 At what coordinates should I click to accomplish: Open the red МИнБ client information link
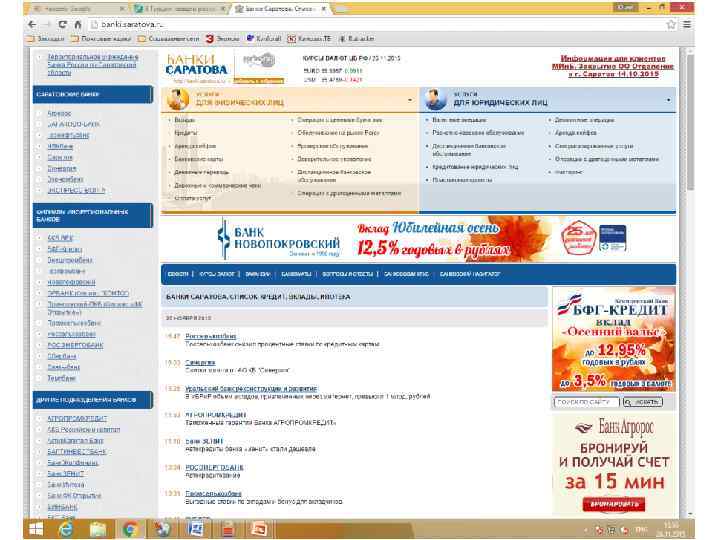[613, 66]
